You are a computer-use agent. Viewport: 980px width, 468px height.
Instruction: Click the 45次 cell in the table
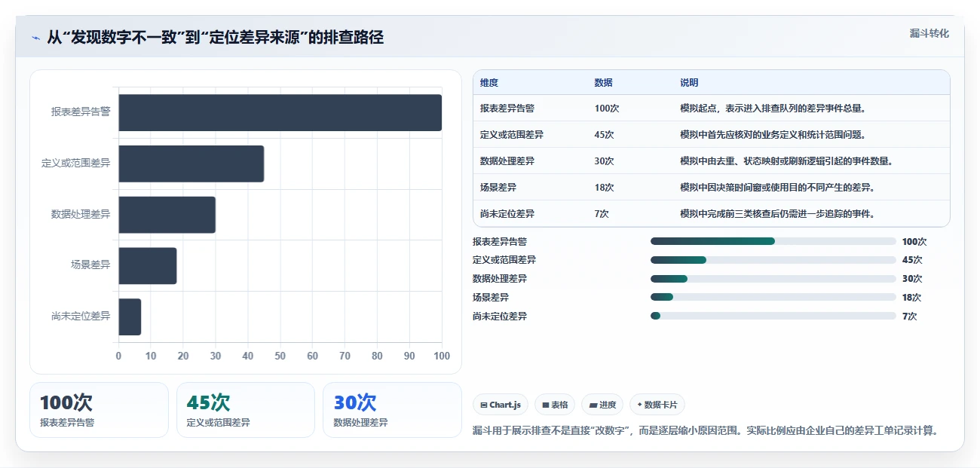pyautogui.click(x=604, y=135)
